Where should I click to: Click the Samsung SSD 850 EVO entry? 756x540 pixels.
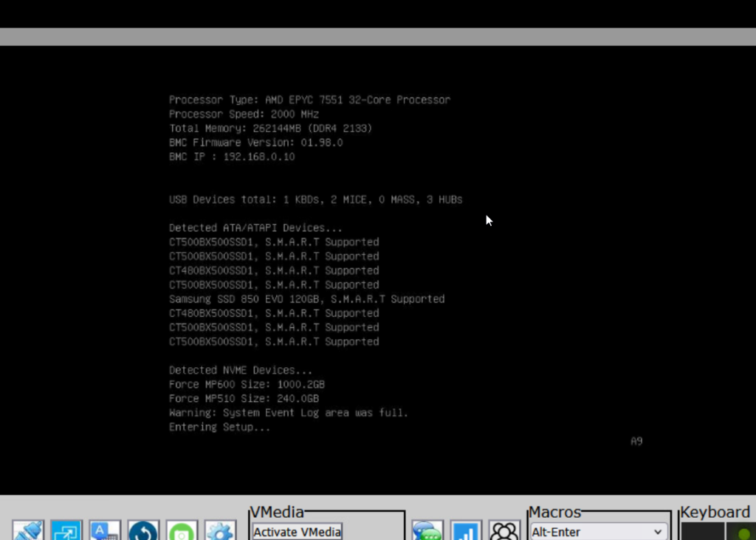(306, 299)
